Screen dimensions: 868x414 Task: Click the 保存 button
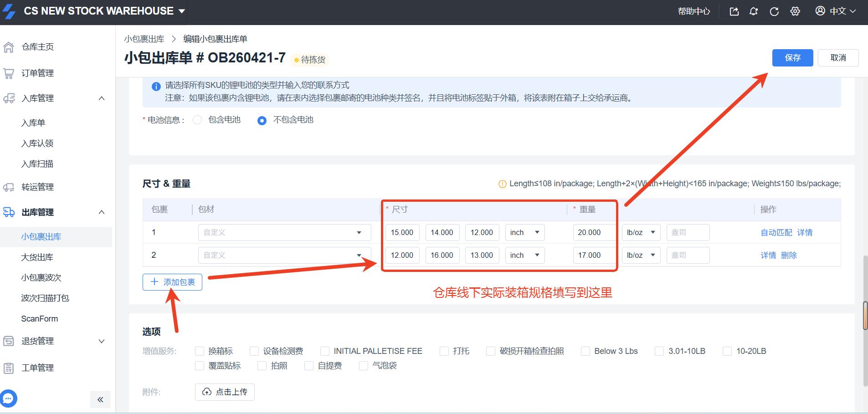point(792,58)
